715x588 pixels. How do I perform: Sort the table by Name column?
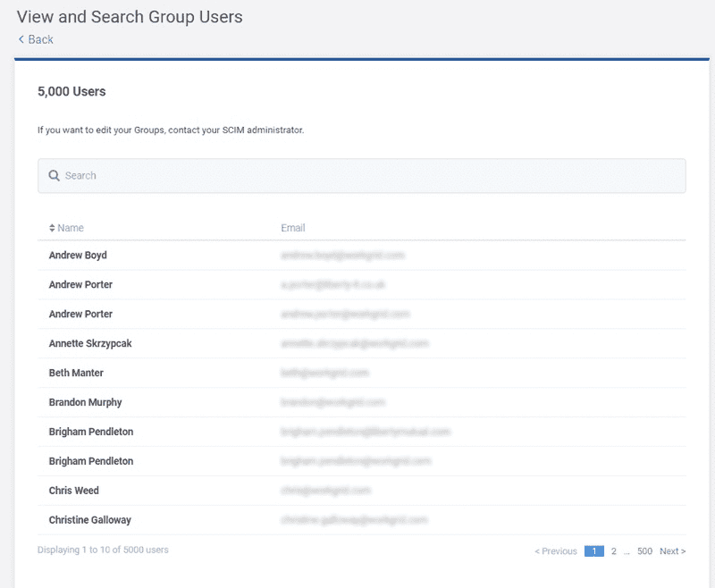coord(66,228)
